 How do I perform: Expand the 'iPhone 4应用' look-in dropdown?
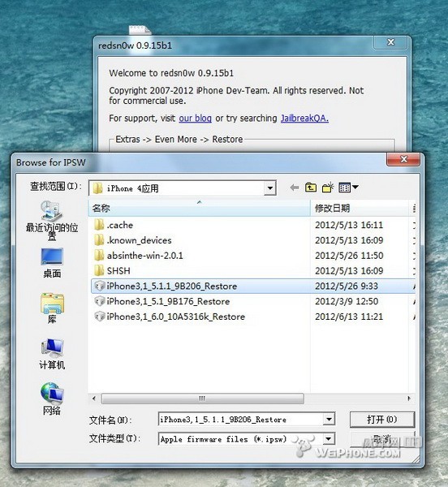tap(269, 188)
